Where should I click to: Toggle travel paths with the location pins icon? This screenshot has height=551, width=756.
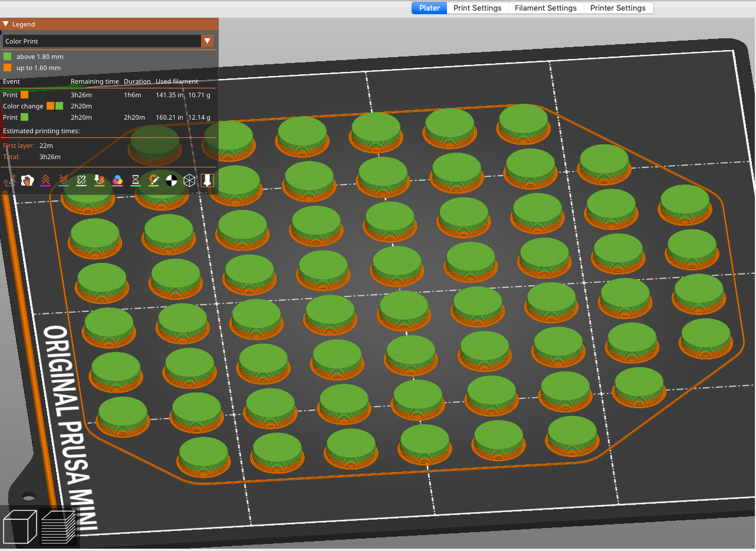[x=8, y=181]
